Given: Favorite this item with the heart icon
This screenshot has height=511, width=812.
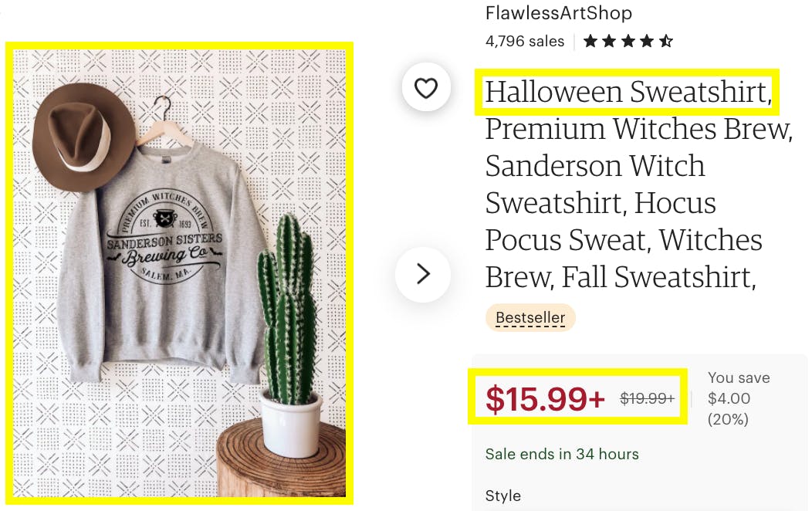Looking at the screenshot, I should tap(426, 89).
